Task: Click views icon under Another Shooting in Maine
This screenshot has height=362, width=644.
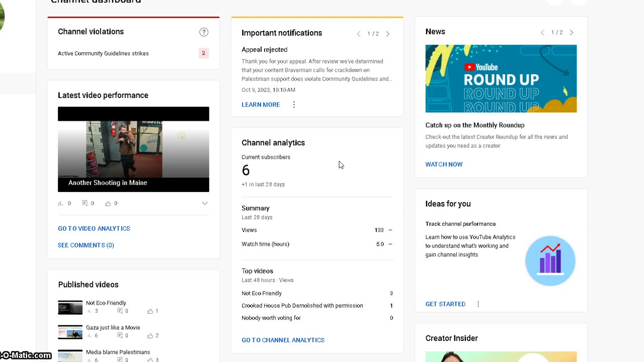Action: [61, 204]
